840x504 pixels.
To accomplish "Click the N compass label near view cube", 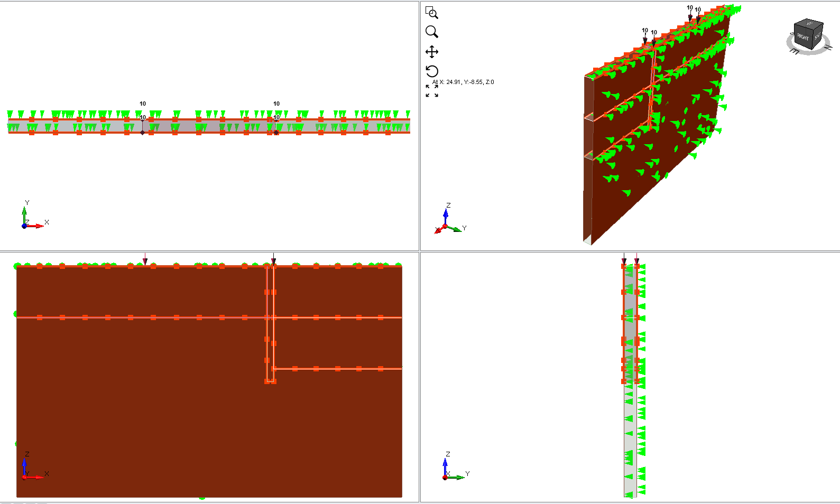I will coord(828,46).
